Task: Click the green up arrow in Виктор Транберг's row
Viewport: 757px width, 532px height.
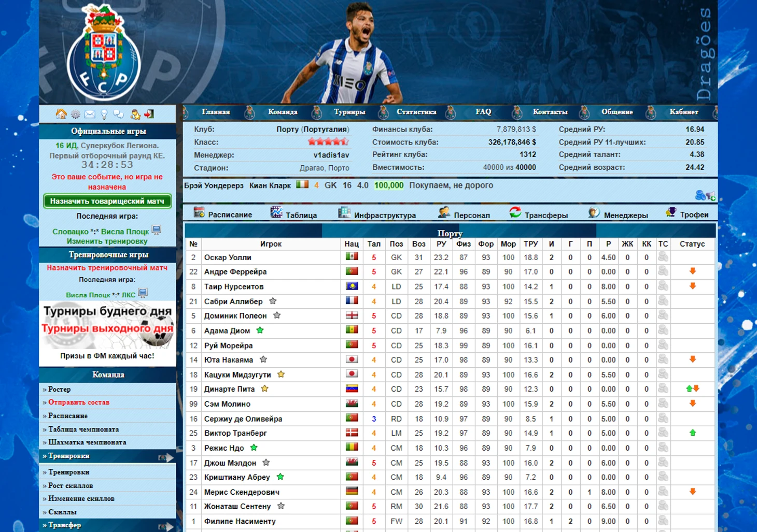Action: [693, 433]
